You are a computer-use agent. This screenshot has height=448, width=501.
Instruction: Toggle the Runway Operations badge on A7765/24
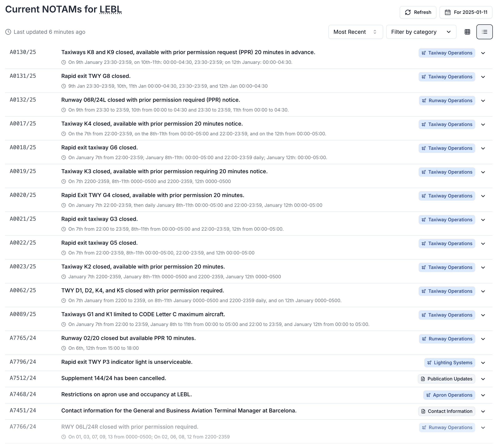[447, 339]
